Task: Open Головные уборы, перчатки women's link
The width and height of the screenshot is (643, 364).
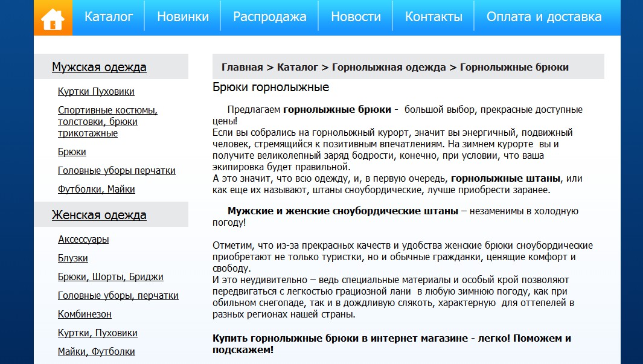Action: point(118,296)
